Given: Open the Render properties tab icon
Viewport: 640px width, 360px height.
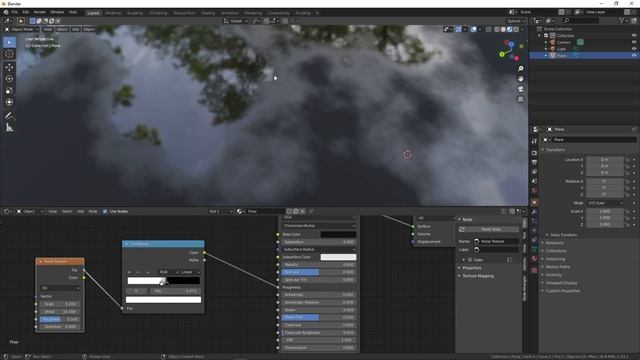Looking at the screenshot, I should 534,153.
